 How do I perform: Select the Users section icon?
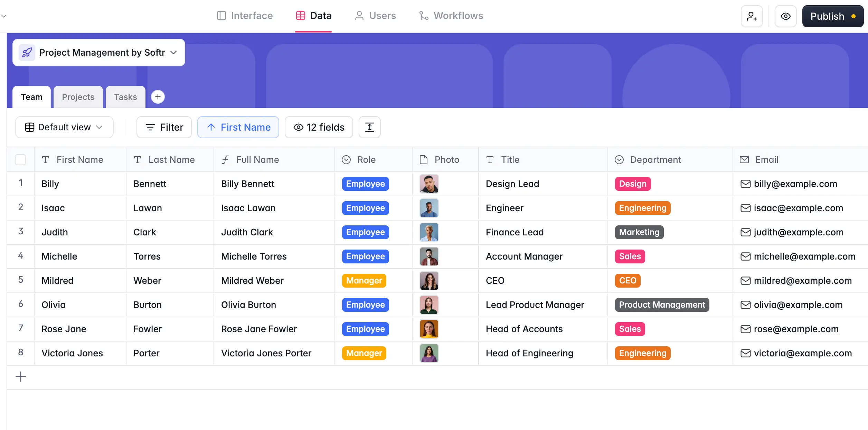(359, 16)
